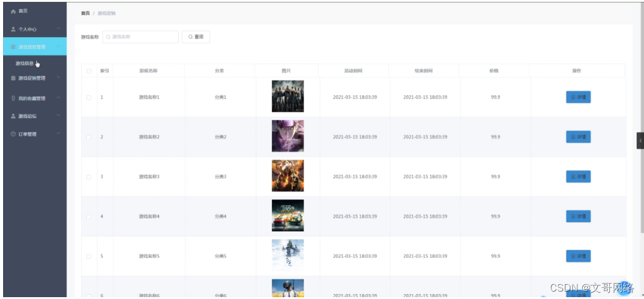644x299 pixels.
Task: Tick the select-all checkbox in table header
Action: pyautogui.click(x=89, y=71)
